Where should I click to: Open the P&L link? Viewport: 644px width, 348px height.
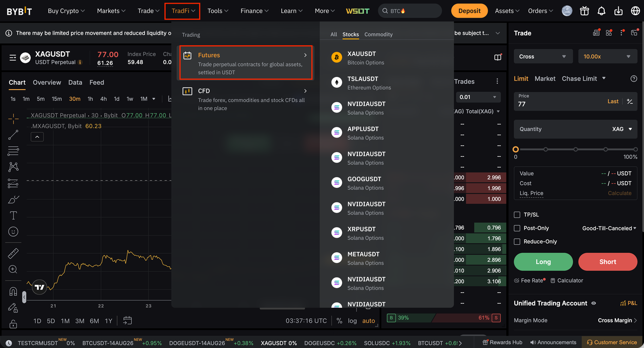(x=628, y=303)
